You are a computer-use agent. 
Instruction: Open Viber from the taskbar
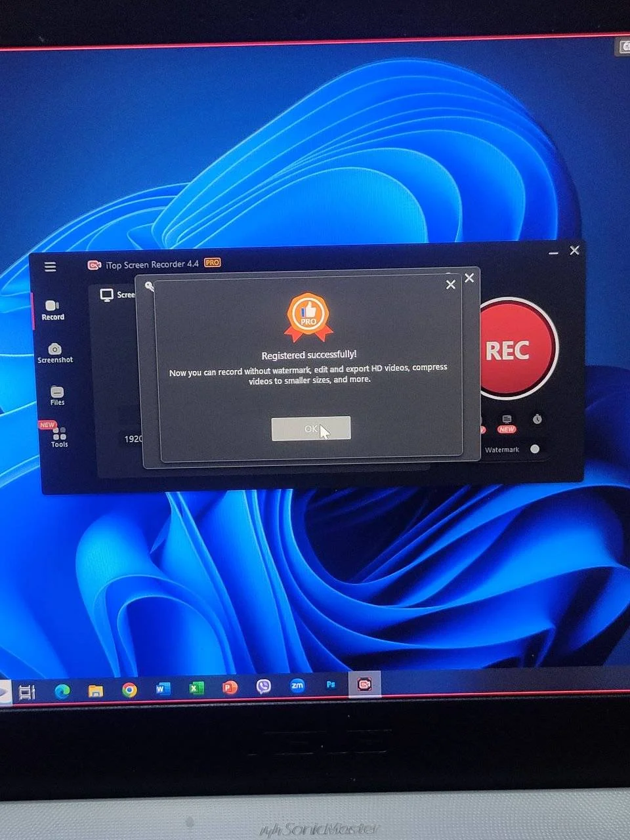[264, 686]
